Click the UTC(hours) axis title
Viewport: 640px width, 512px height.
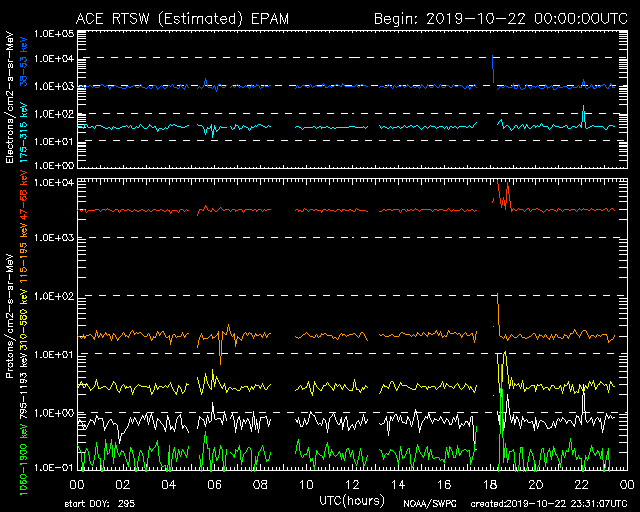click(350, 498)
